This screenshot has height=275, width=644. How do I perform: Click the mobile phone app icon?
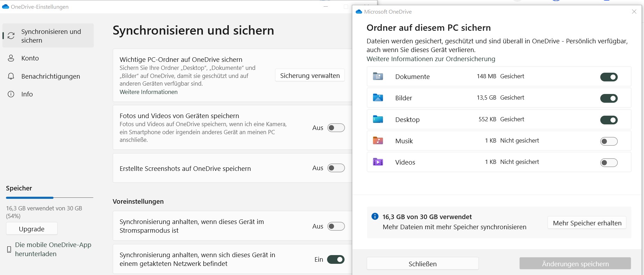pyautogui.click(x=9, y=249)
